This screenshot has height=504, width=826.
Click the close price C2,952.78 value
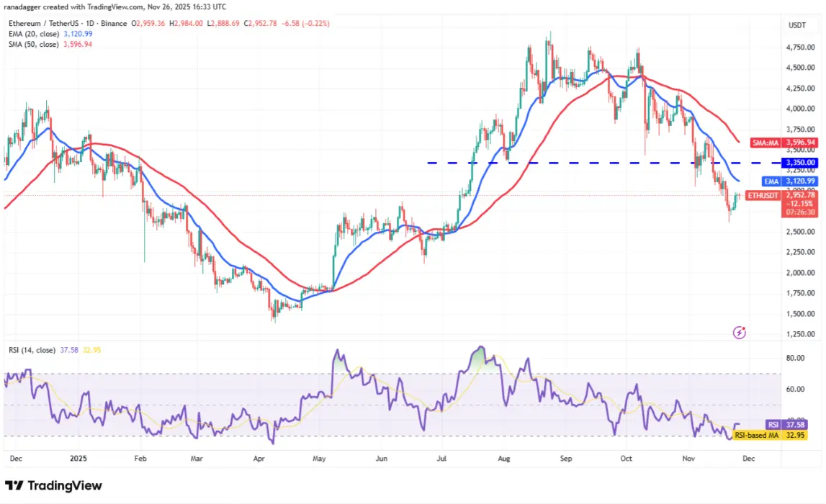260,24
